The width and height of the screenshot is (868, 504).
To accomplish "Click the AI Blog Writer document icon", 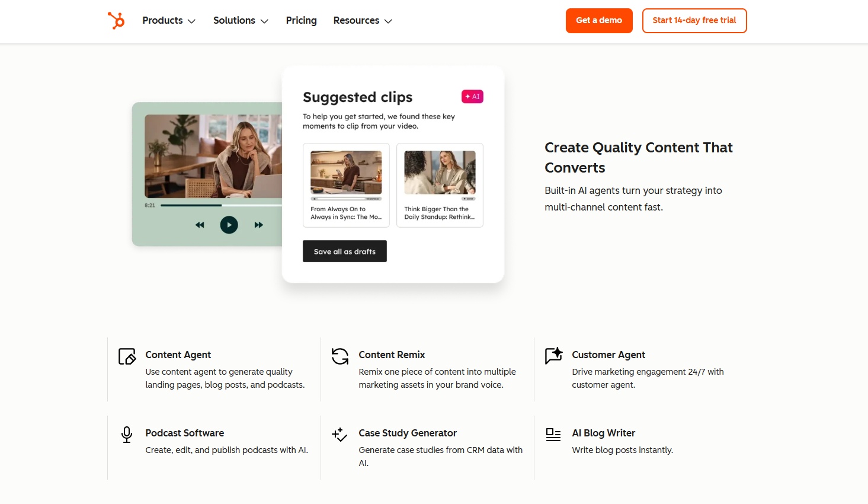I will 553,435.
